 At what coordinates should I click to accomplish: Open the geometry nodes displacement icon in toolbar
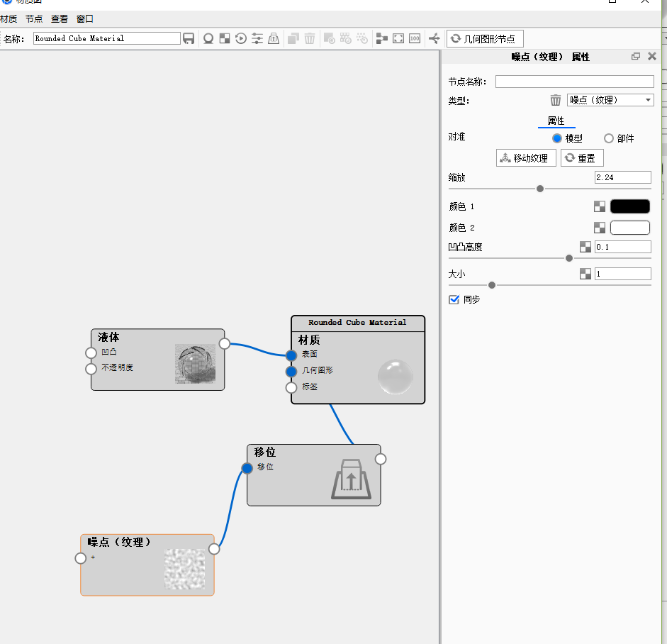[x=274, y=39]
